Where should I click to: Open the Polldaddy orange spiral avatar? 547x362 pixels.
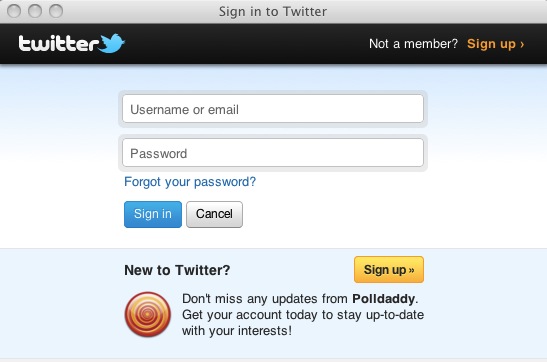[x=148, y=314]
